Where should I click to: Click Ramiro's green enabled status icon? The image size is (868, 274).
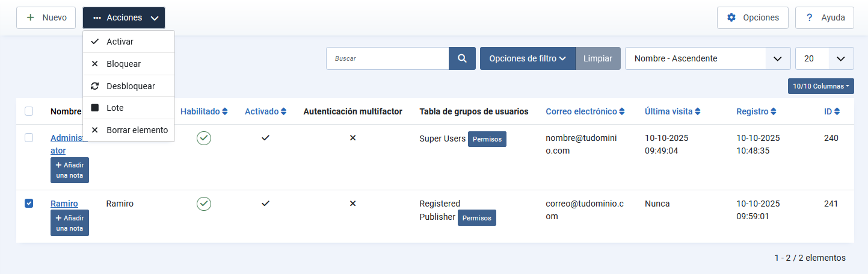coord(204,204)
